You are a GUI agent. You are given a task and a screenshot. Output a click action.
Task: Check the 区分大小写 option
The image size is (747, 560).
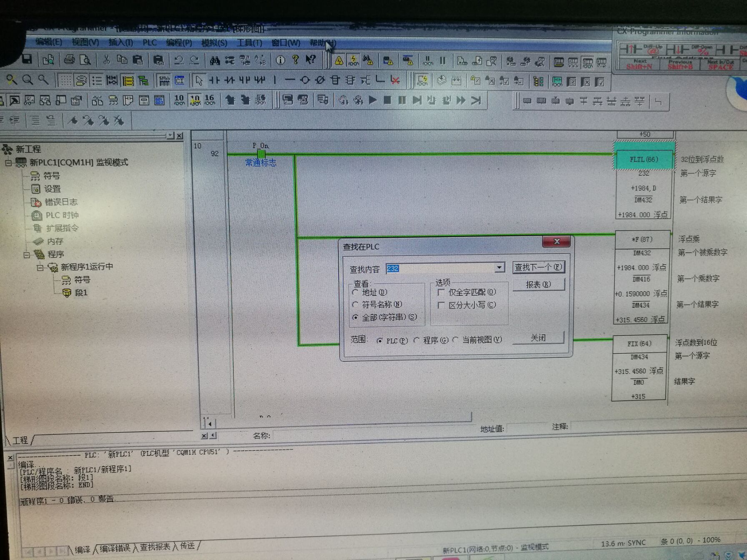[x=441, y=305]
